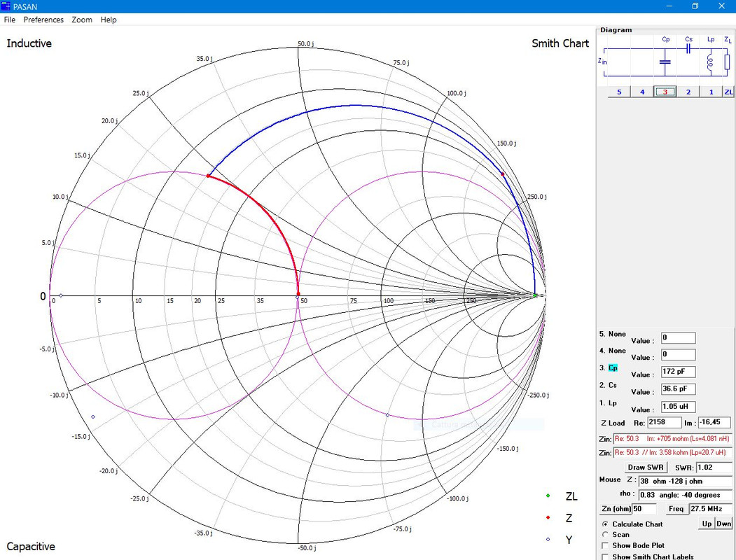Image resolution: width=736 pixels, height=560 pixels.
Task: Click the Freq button
Action: (676, 508)
